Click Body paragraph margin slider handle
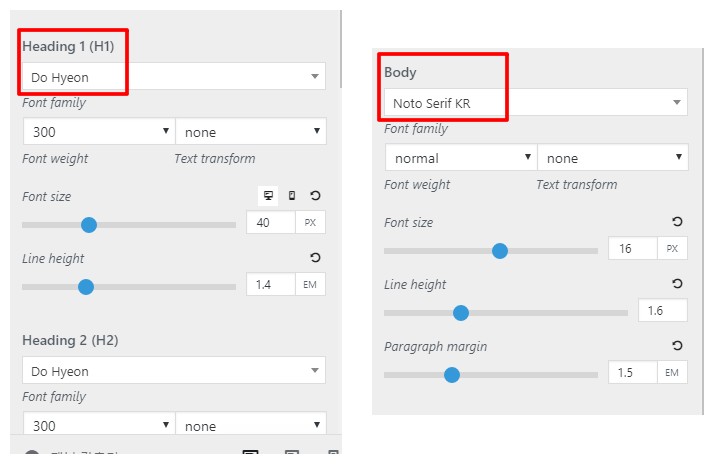The width and height of the screenshot is (714, 464). pos(451,375)
